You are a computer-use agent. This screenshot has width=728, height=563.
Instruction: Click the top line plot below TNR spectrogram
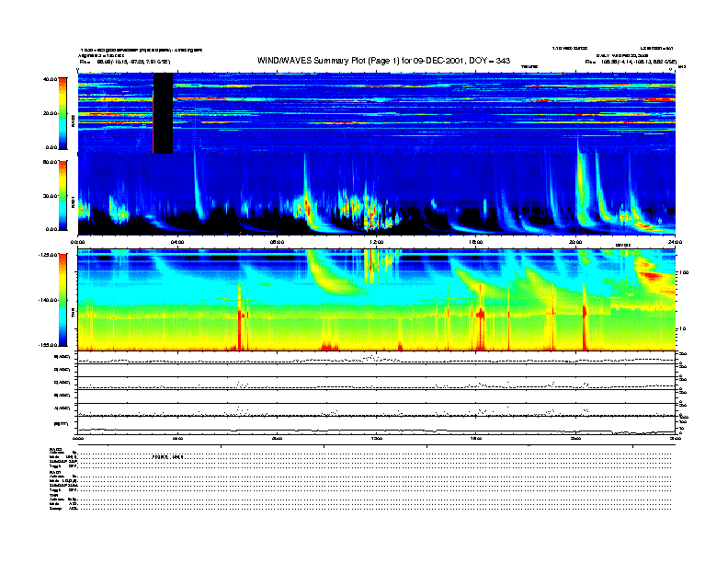(376, 359)
